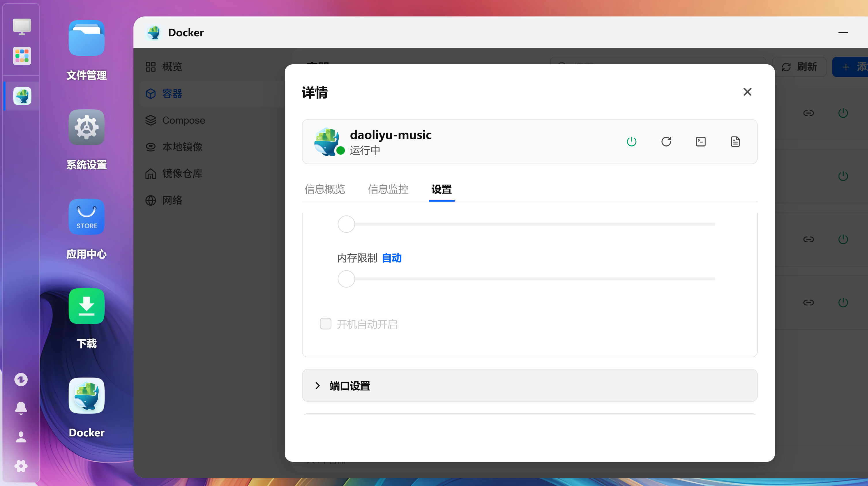The height and width of the screenshot is (486, 868).
Task: Open 下载 app from the dock
Action: 86,306
